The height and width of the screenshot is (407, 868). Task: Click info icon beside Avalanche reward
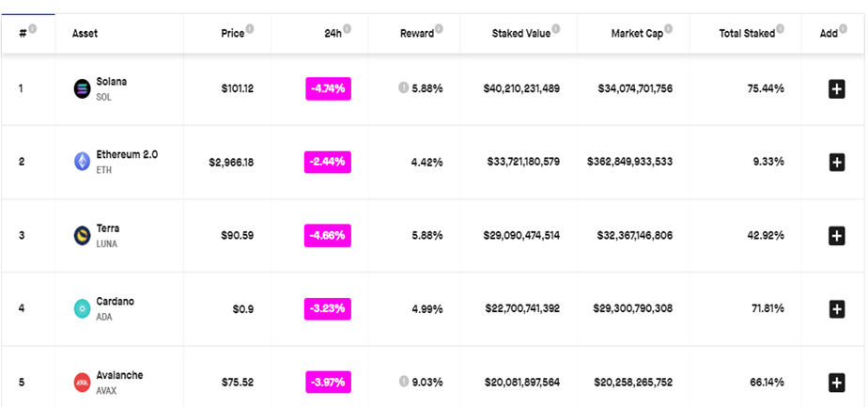pos(403,382)
